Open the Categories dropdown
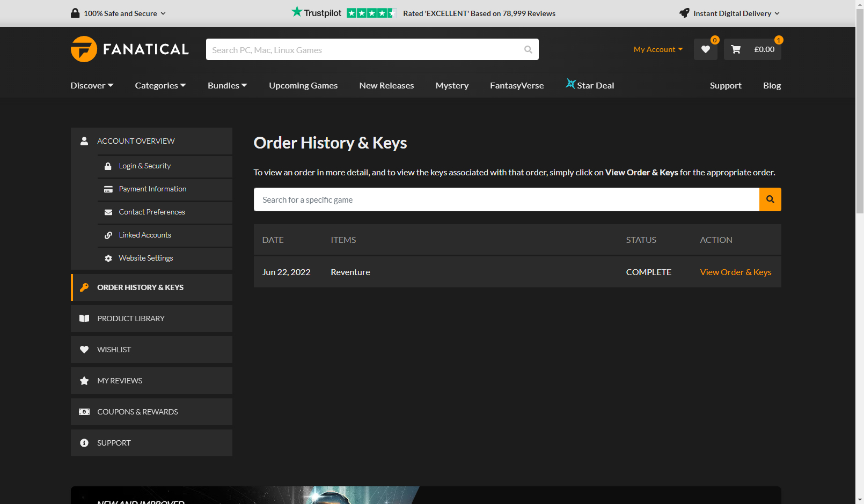This screenshot has height=504, width=864. pyautogui.click(x=160, y=85)
